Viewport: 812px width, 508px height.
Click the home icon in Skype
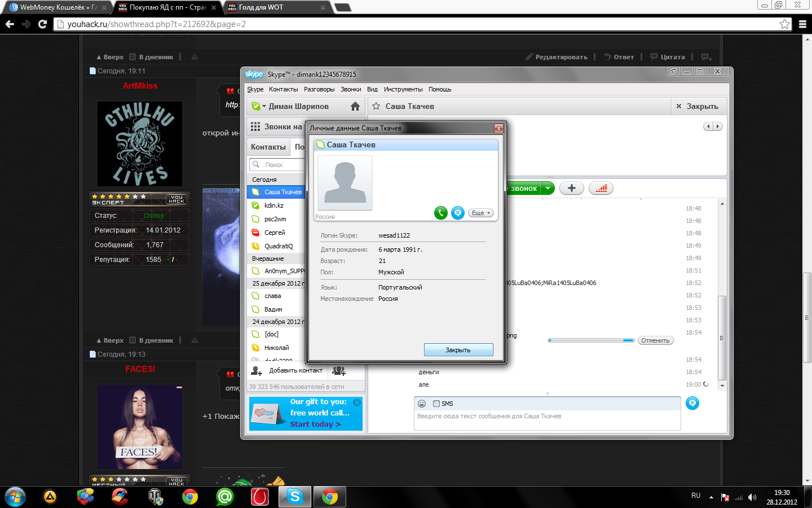(355, 106)
